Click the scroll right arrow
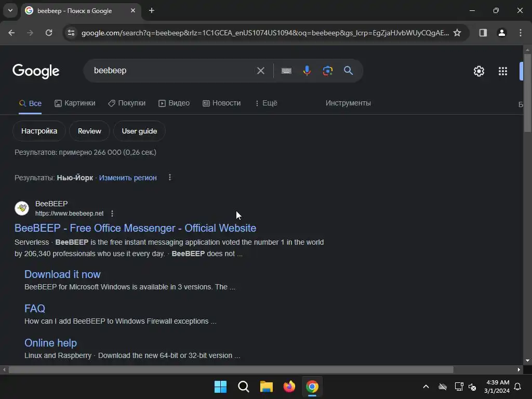Image resolution: width=532 pixels, height=399 pixels. [519, 369]
